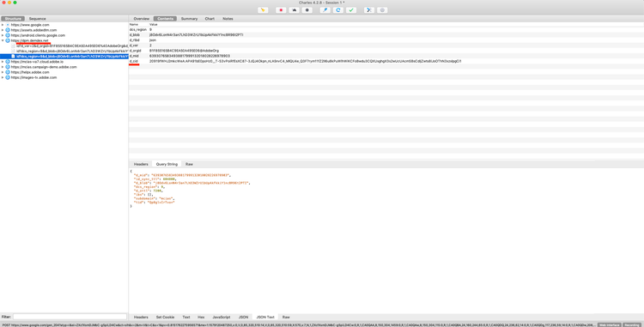This screenshot has height=327, width=644.
Task: Select the https://dpm.demdex.net host row
Action: pyautogui.click(x=64, y=40)
